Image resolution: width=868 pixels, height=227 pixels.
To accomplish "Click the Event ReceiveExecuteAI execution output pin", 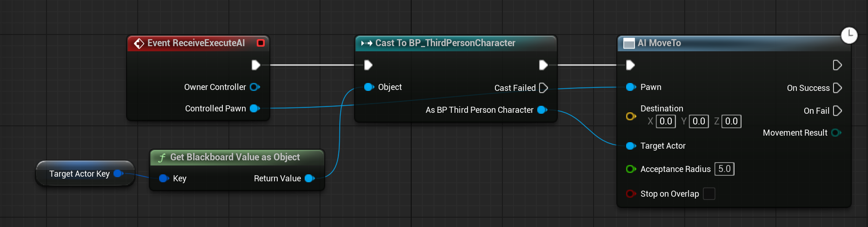I will 256,65.
